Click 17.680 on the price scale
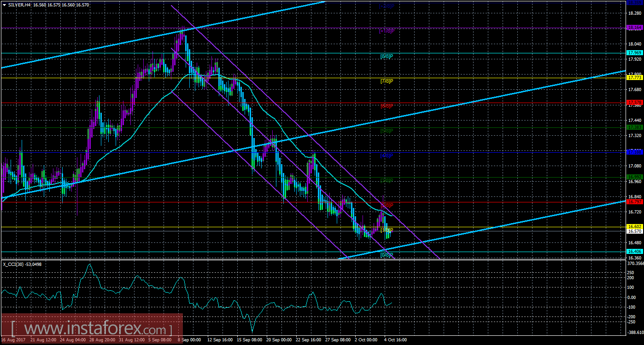The image size is (644, 345). point(635,90)
